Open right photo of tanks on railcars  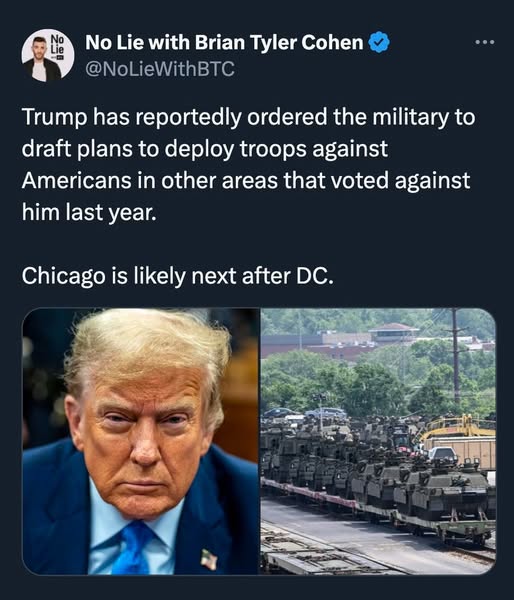point(378,441)
